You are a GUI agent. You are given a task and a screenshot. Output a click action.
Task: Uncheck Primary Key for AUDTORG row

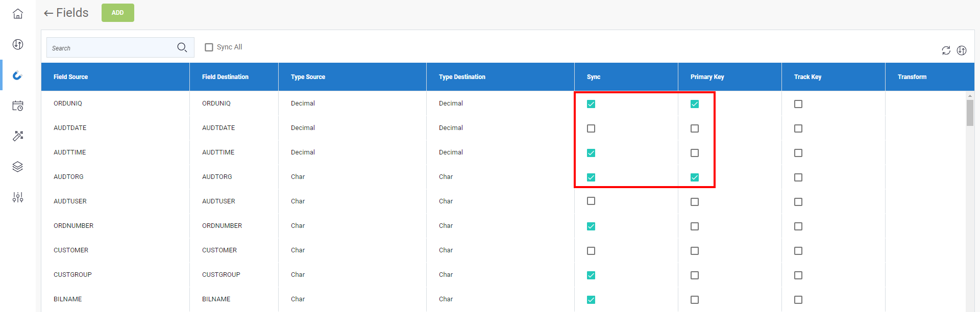(695, 177)
